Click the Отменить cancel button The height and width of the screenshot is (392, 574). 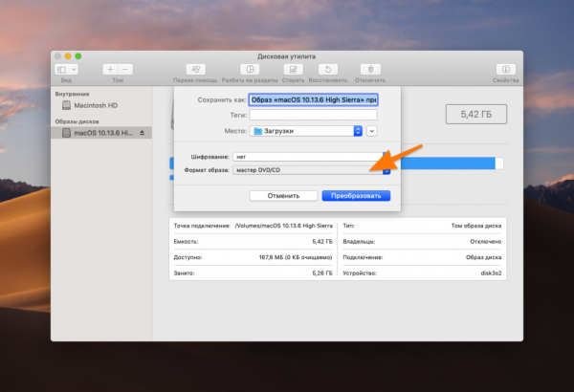pyautogui.click(x=283, y=196)
